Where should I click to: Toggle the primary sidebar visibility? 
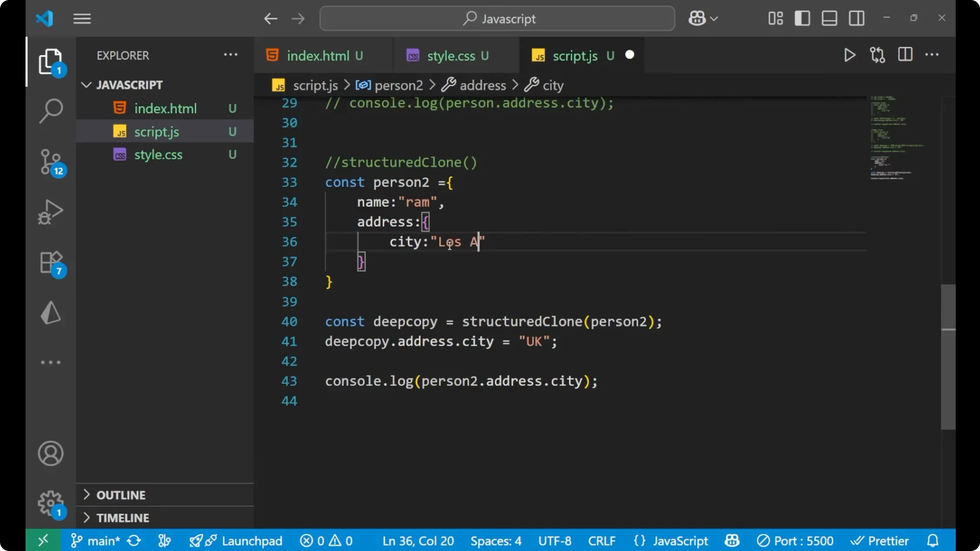pos(802,18)
